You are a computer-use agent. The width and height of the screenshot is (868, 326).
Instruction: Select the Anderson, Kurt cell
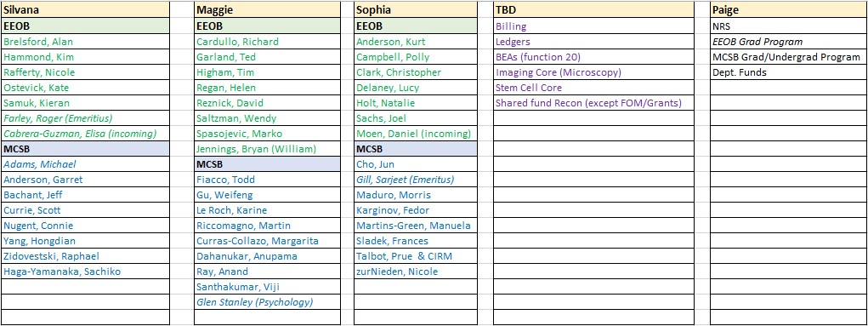(x=416, y=42)
